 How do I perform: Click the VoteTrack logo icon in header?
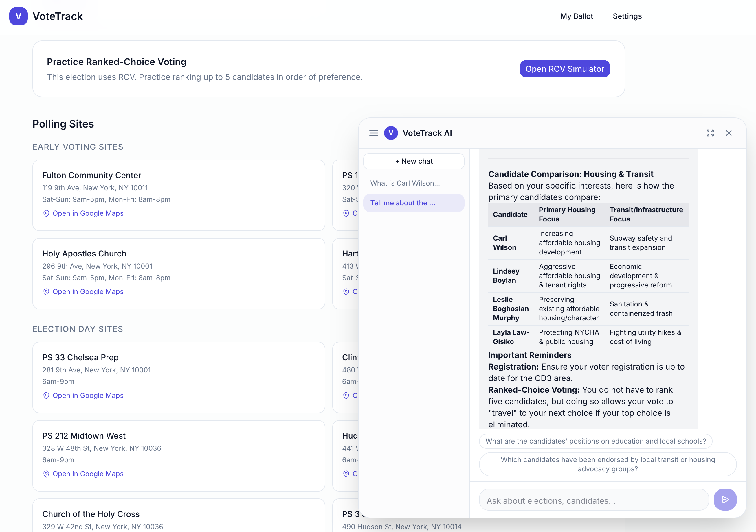click(x=19, y=16)
